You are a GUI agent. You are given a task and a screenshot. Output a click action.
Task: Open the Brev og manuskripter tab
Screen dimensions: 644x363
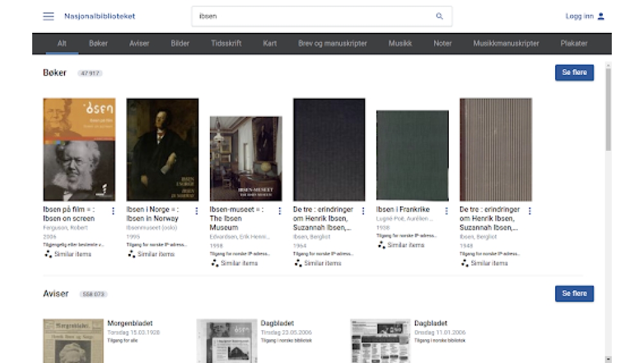[x=332, y=43]
